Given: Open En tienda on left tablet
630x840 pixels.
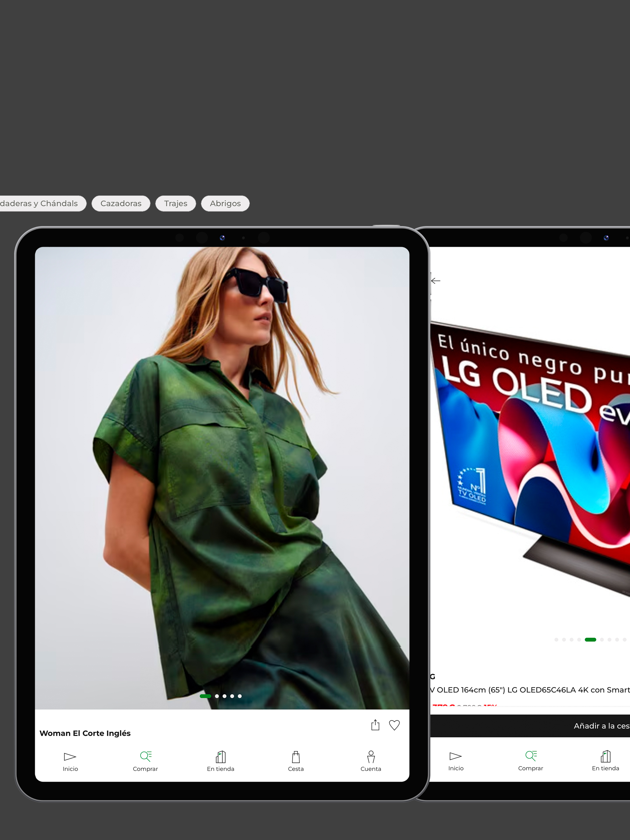Looking at the screenshot, I should [x=220, y=761].
